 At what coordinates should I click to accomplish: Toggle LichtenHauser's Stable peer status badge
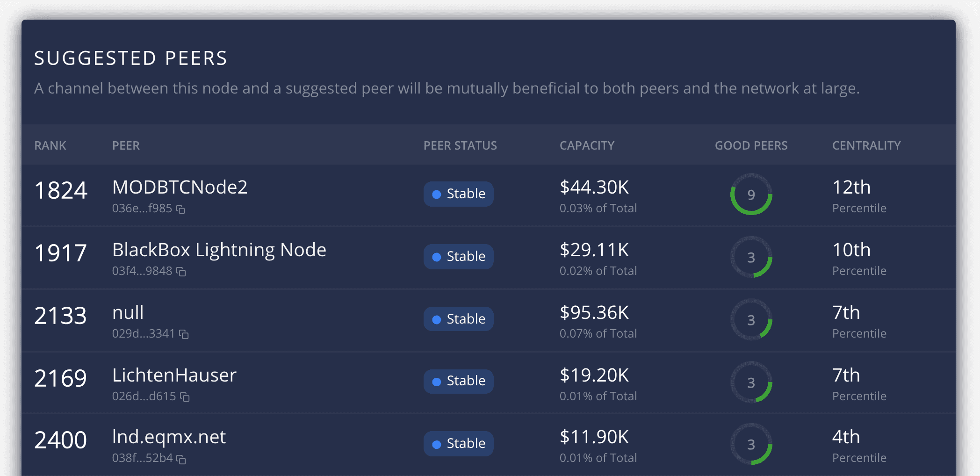[458, 381]
